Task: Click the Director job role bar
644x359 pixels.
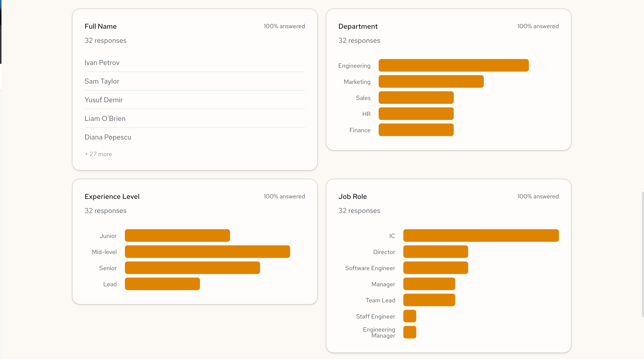Action: click(x=436, y=252)
